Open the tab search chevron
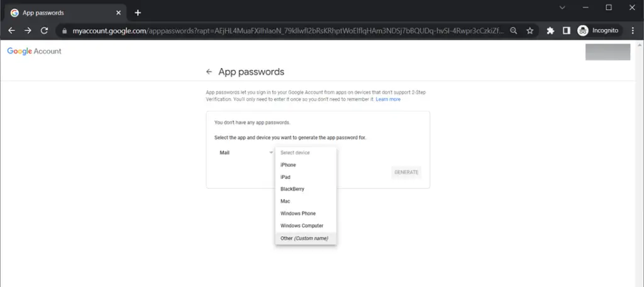Screen dimensions: 644x287 (x=562, y=8)
